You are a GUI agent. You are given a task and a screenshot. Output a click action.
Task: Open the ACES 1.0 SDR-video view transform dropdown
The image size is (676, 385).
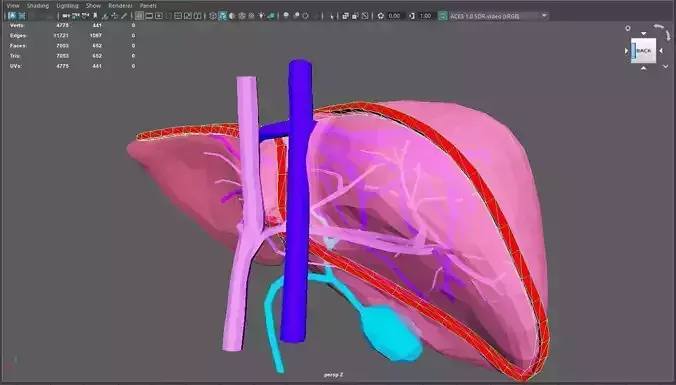click(x=498, y=16)
